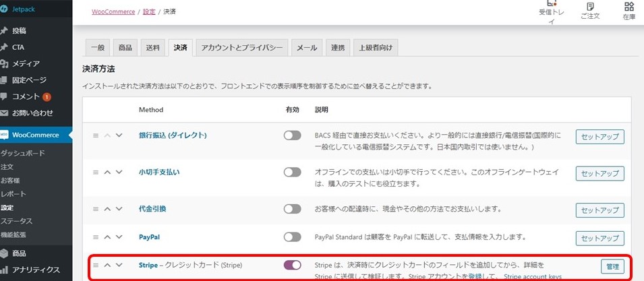
Task: Click drag handle icon for Stripe row
Action: tap(96, 265)
